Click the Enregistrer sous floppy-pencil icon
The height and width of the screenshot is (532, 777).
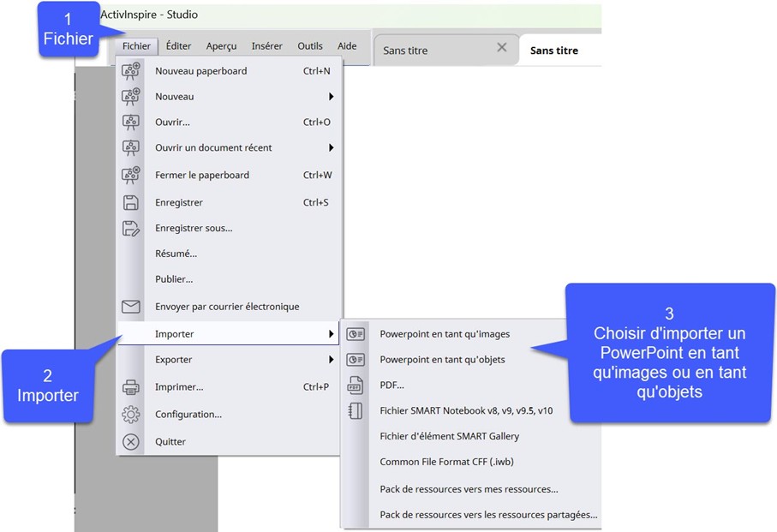(131, 229)
